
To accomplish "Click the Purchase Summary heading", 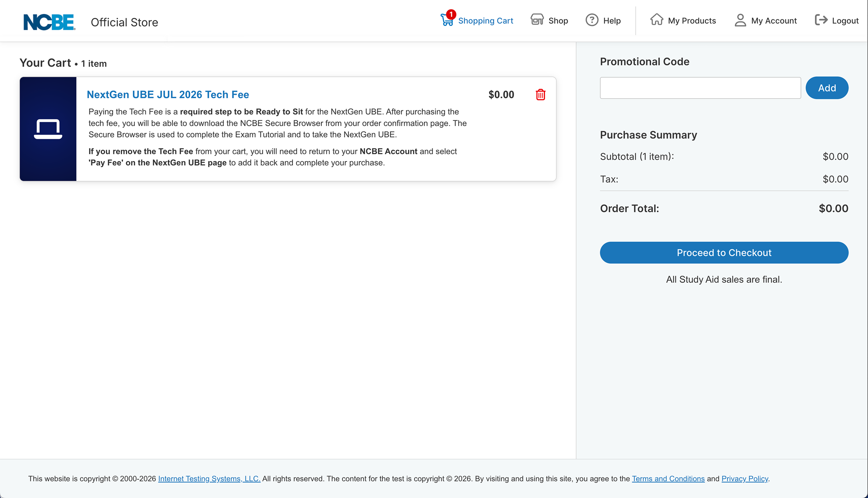I will pos(648,135).
